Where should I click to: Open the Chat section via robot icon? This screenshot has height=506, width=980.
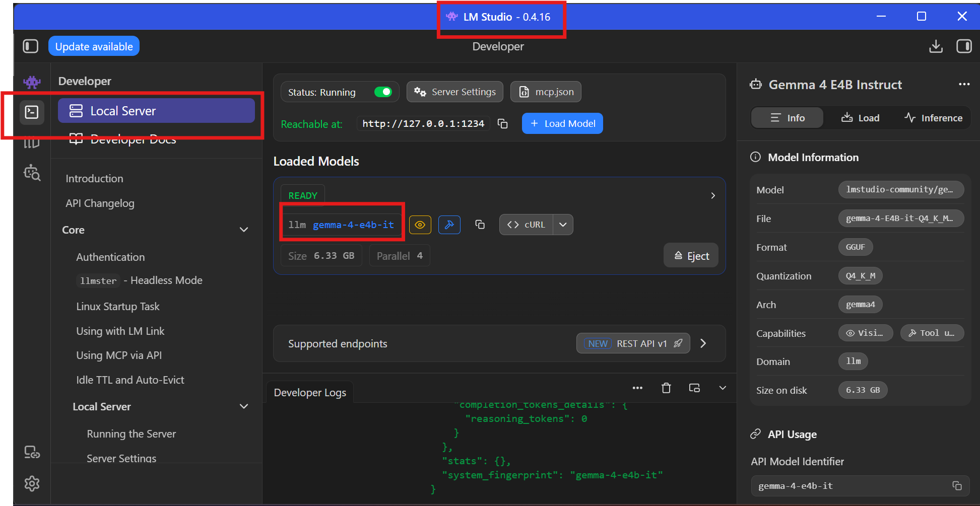pos(32,82)
